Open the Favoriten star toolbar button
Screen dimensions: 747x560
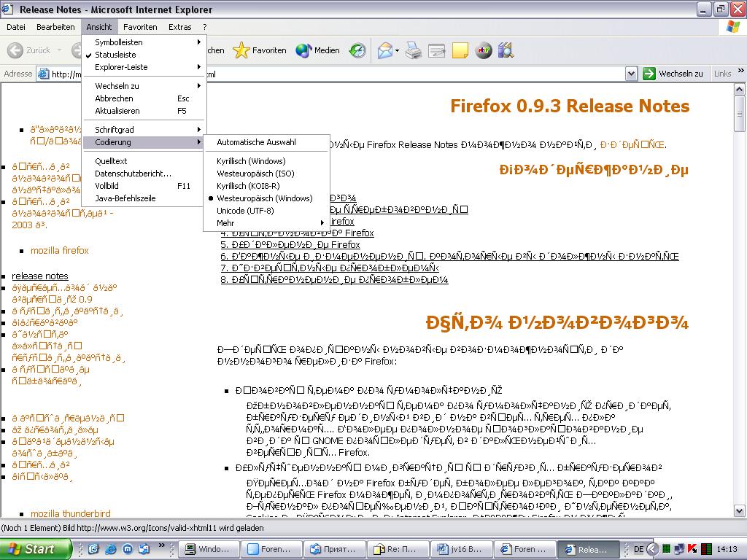pos(260,50)
